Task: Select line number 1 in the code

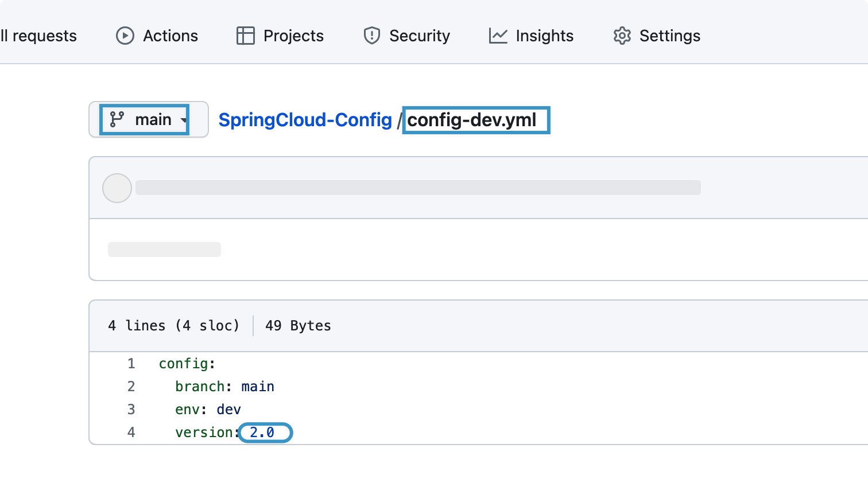Action: (131, 364)
